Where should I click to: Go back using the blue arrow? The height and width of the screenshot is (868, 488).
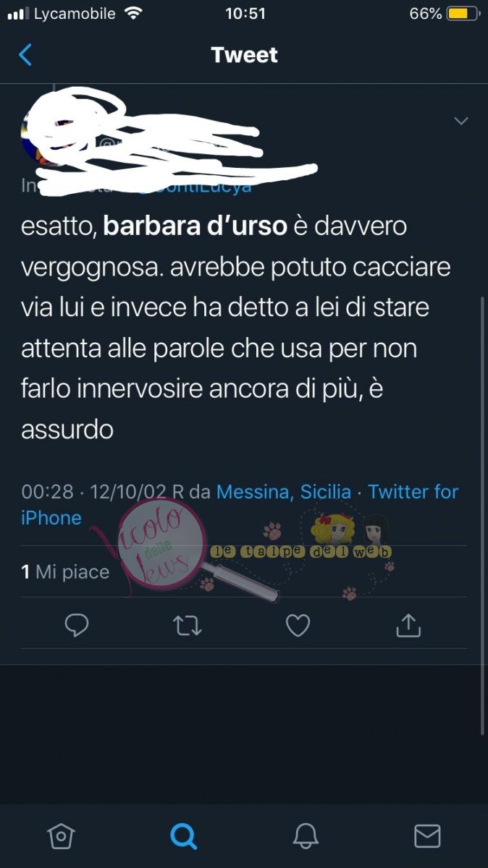(25, 55)
